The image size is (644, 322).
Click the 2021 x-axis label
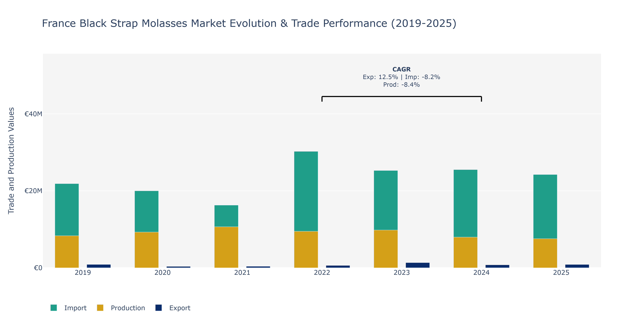[x=242, y=273]
